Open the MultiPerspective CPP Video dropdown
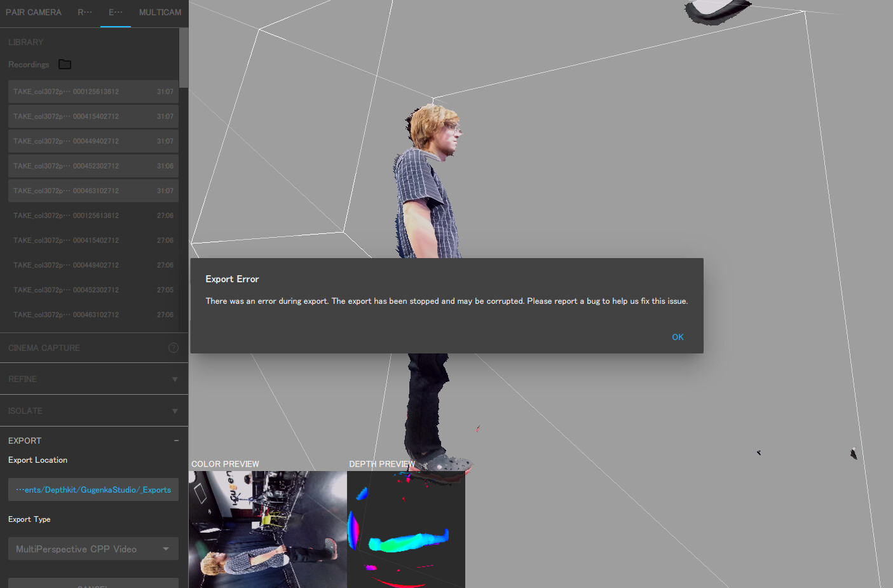 click(93, 549)
